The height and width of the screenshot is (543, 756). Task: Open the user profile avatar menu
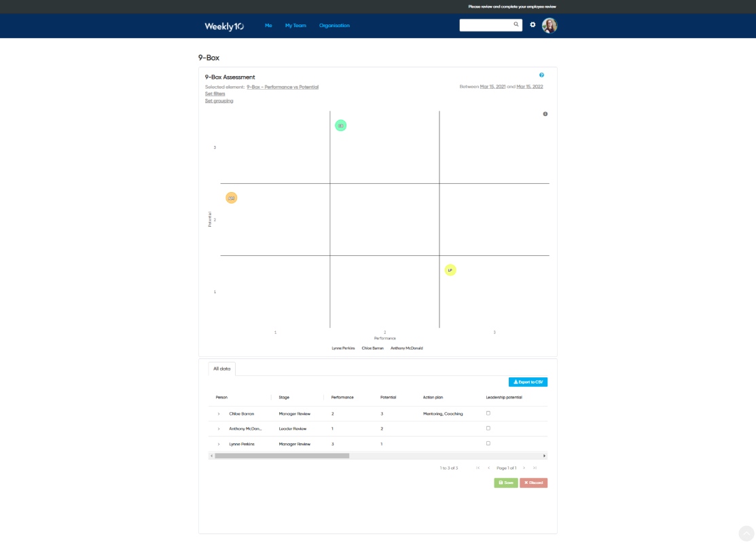(549, 25)
